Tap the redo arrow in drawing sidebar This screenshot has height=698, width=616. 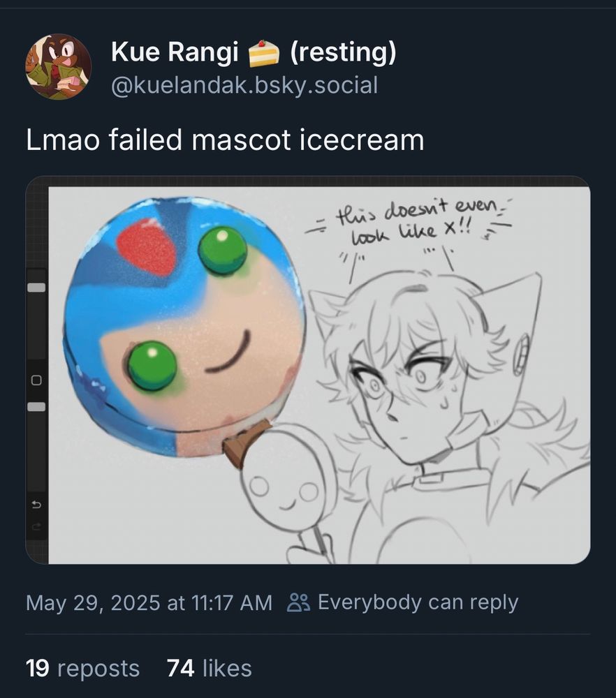pos(36,527)
